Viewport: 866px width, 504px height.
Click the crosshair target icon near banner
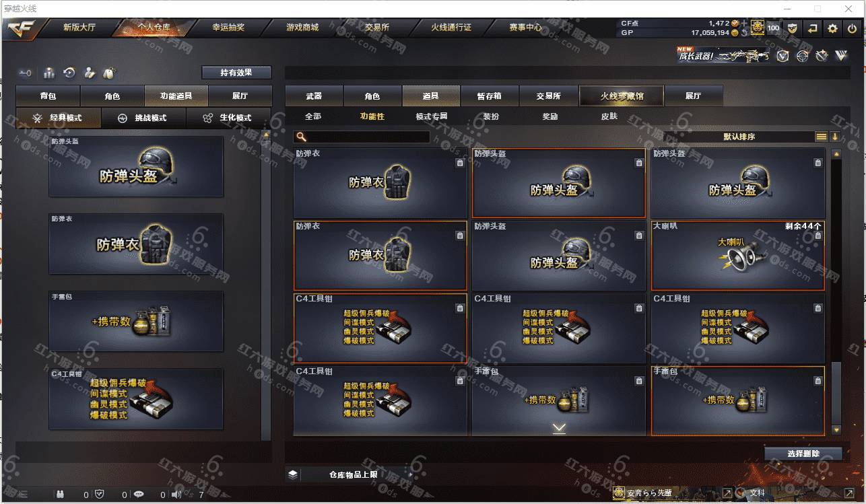click(x=801, y=56)
